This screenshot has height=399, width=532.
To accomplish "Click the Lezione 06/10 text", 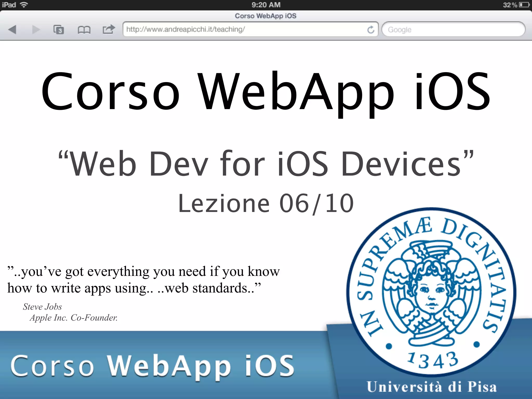I will pyautogui.click(x=265, y=203).
